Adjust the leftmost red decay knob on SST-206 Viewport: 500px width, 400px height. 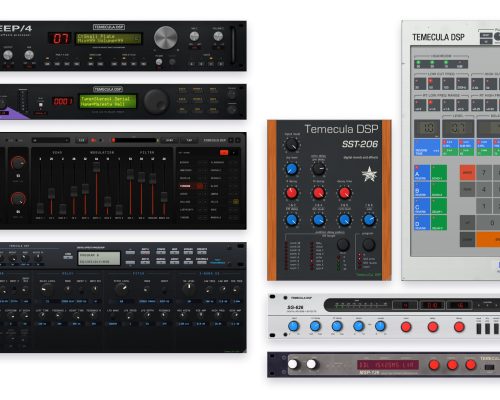pyautogui.click(x=292, y=193)
